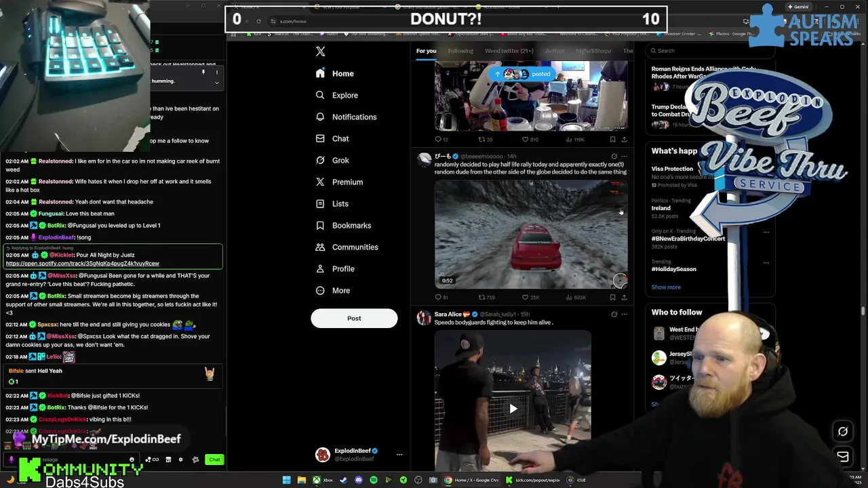Open Profile in the X sidebar
The width and height of the screenshot is (868, 488).
click(x=335, y=268)
